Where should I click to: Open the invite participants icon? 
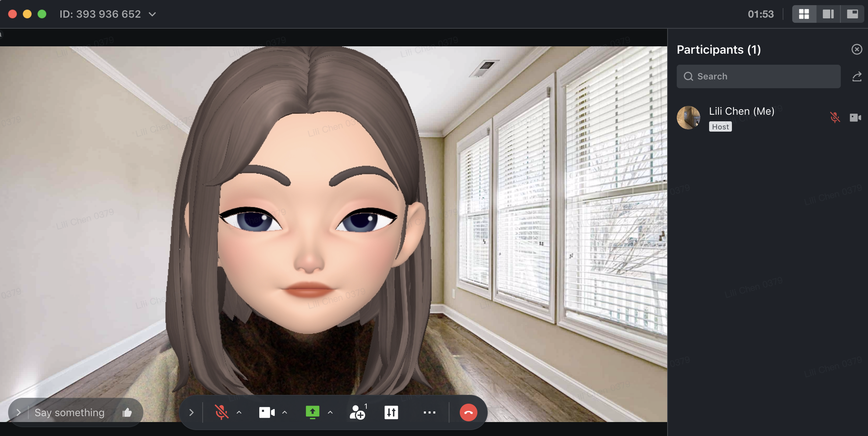pyautogui.click(x=357, y=412)
